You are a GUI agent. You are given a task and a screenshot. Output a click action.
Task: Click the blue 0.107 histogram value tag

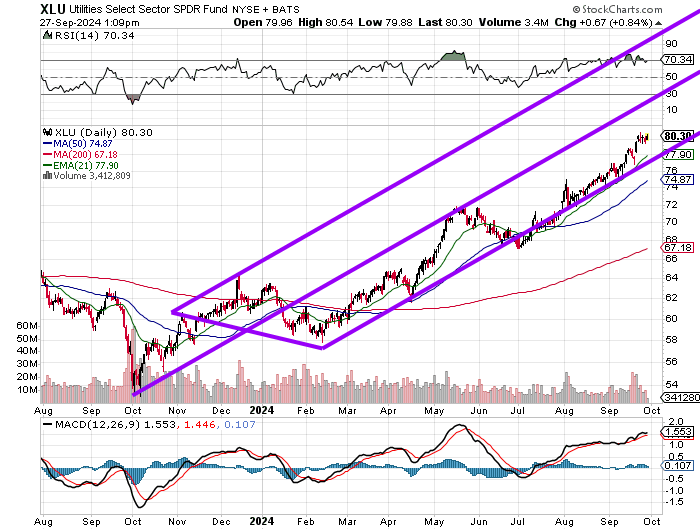[679, 465]
